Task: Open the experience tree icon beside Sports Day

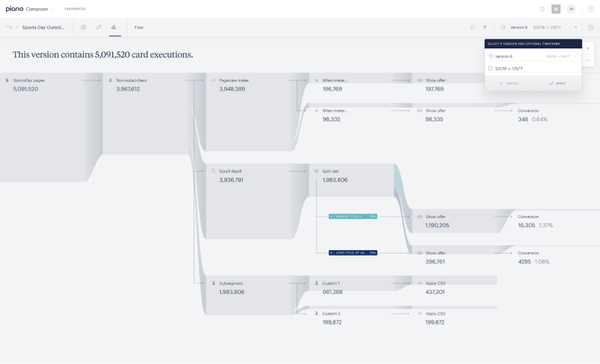Action: (9, 27)
